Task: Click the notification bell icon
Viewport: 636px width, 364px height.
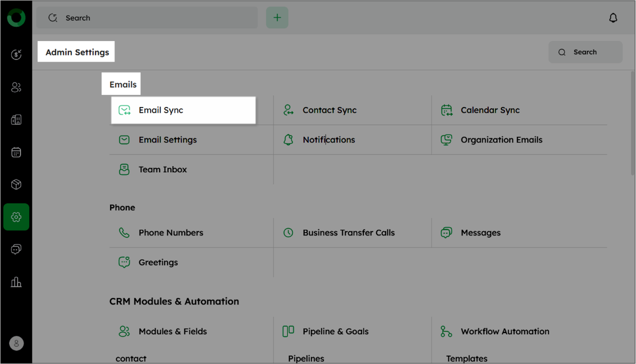Action: pos(613,18)
